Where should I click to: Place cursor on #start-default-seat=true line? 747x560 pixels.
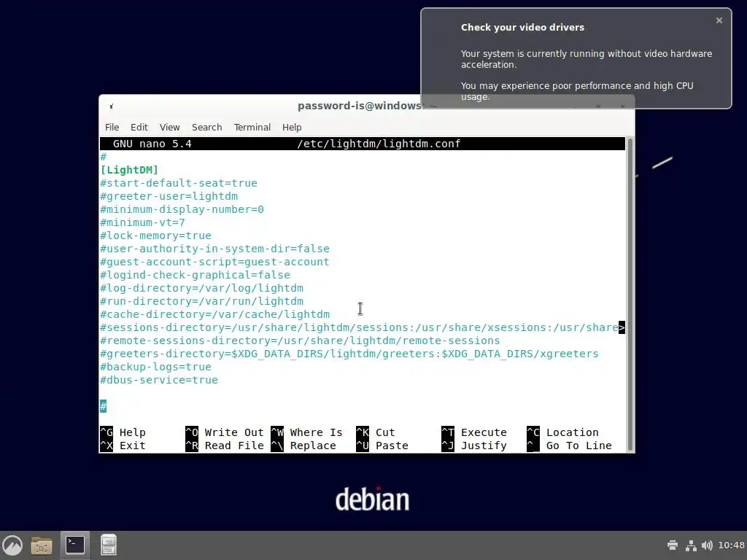click(179, 183)
